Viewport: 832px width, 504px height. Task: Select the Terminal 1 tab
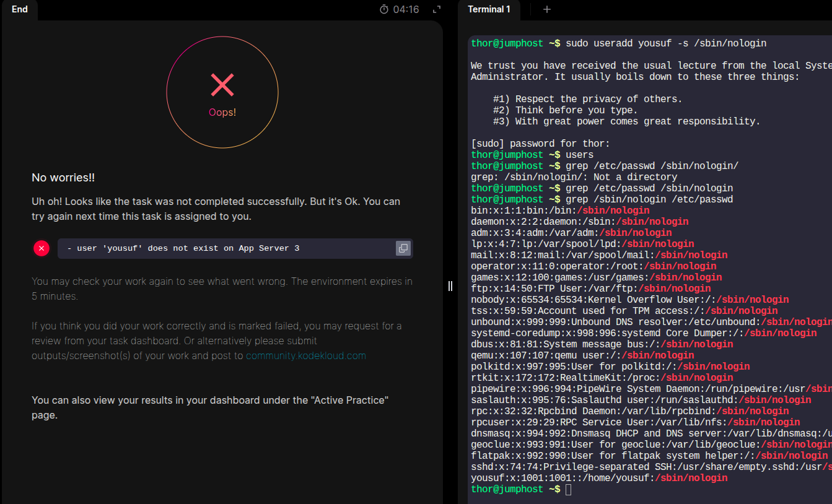point(489,9)
